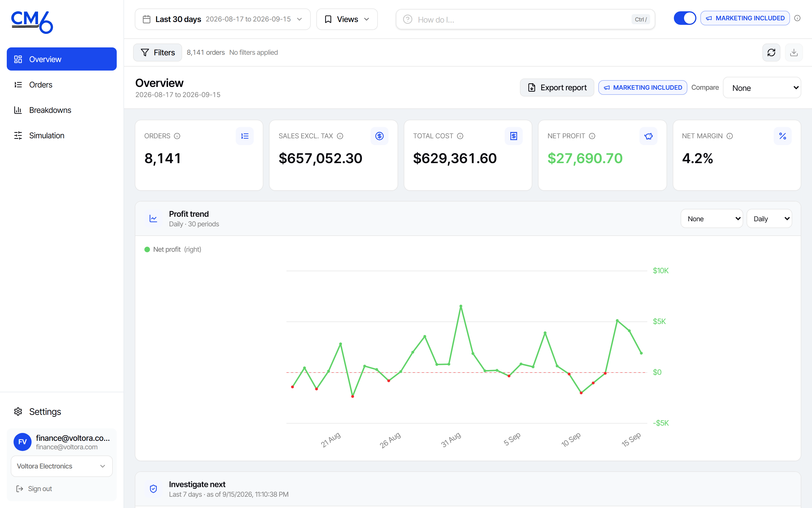Click the 8,141 orders count text
812x508 pixels.
pos(206,52)
